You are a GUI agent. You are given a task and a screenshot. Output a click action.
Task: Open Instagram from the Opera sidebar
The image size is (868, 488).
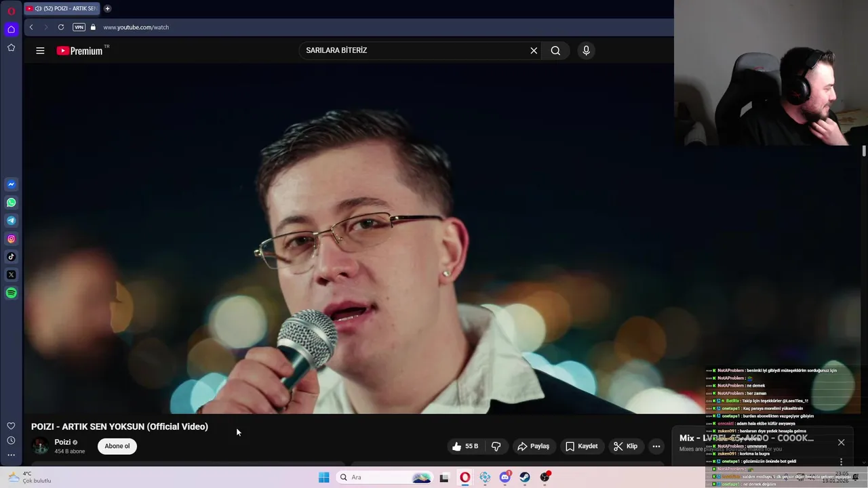pos(11,239)
